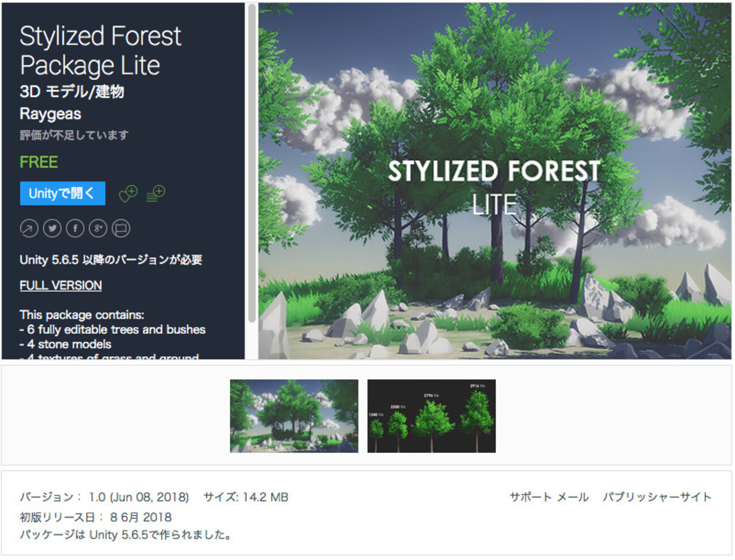Click the version 1.0 (Jun 08, 2018) text
The image size is (735, 560).
(104, 497)
